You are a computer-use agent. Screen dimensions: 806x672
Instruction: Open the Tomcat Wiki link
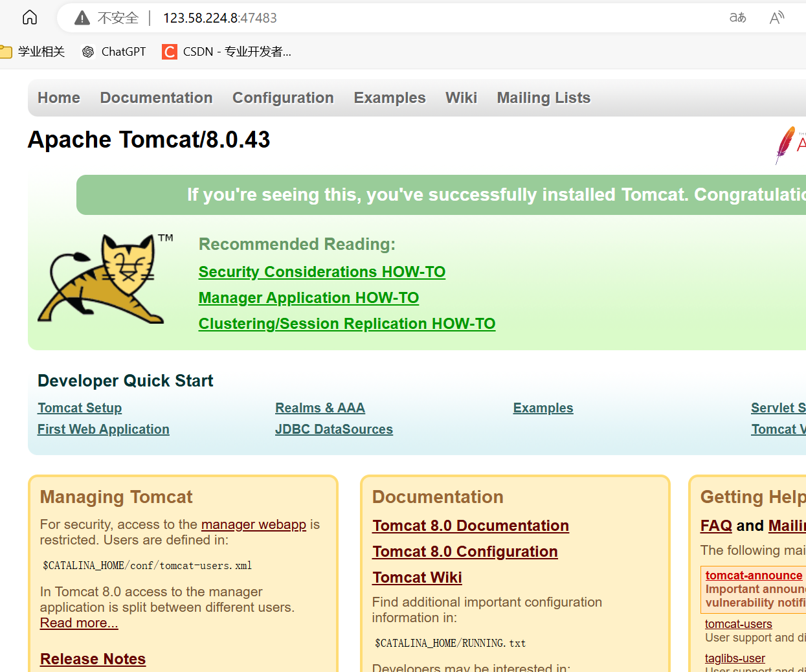(x=417, y=577)
